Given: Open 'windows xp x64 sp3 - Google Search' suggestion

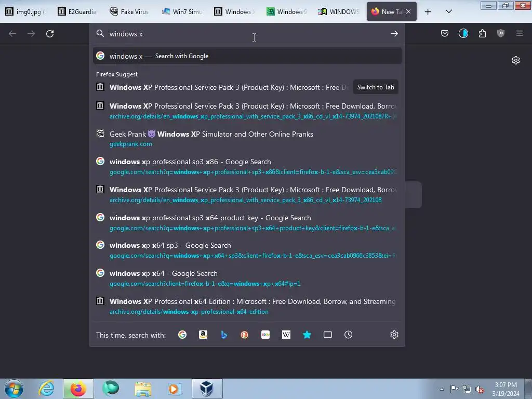Looking at the screenshot, I should pyautogui.click(x=247, y=250).
